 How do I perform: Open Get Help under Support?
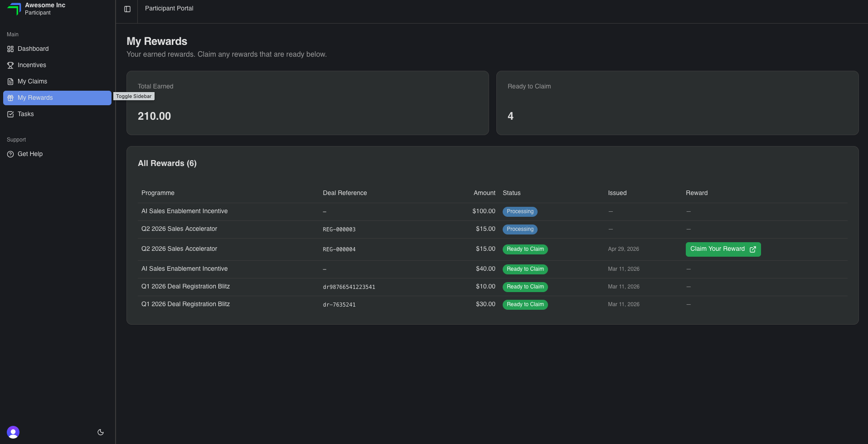pyautogui.click(x=57, y=154)
